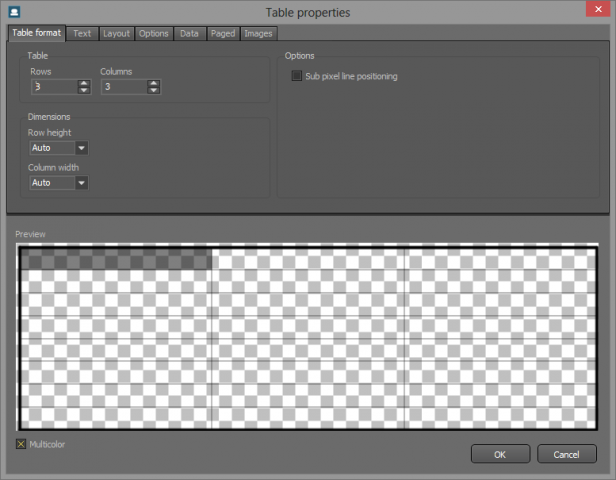The image size is (616, 480).
Task: Switch to the Layout tab
Action: click(x=116, y=34)
